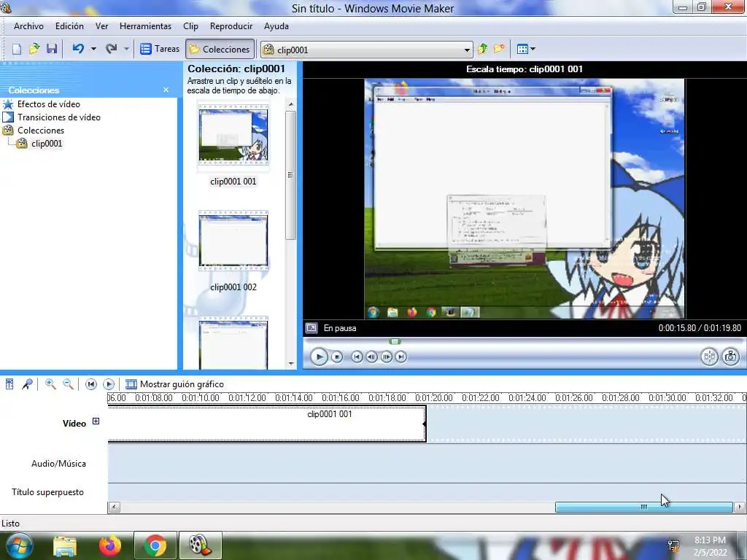The width and height of the screenshot is (747, 560).
Task: Click the Movie Maker taskbar button
Action: pyautogui.click(x=200, y=545)
